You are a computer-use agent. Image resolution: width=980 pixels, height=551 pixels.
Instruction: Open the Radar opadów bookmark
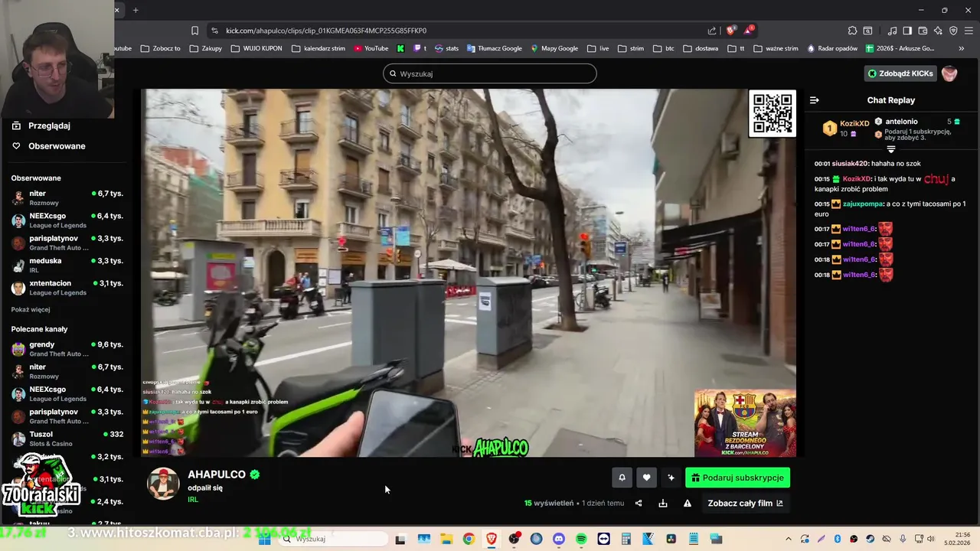[832, 48]
